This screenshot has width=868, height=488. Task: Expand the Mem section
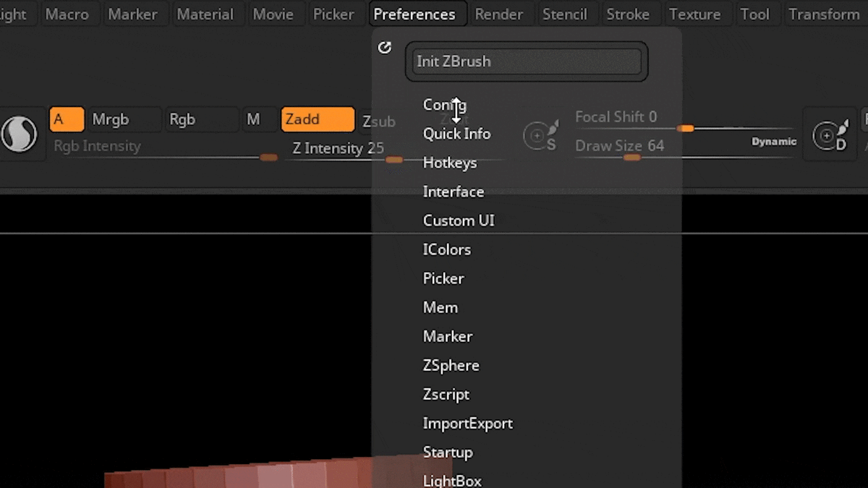pos(441,307)
